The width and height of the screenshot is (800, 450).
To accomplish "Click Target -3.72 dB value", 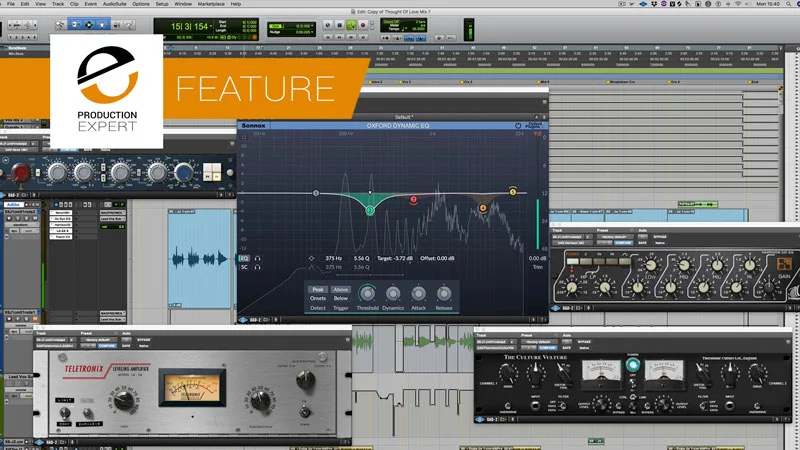I will tap(395, 258).
